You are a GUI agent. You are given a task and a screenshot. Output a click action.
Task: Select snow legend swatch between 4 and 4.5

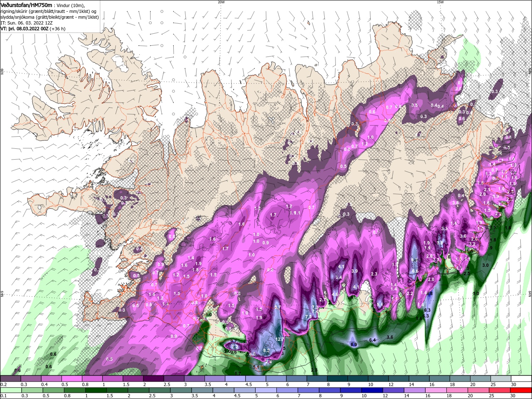point(235,379)
